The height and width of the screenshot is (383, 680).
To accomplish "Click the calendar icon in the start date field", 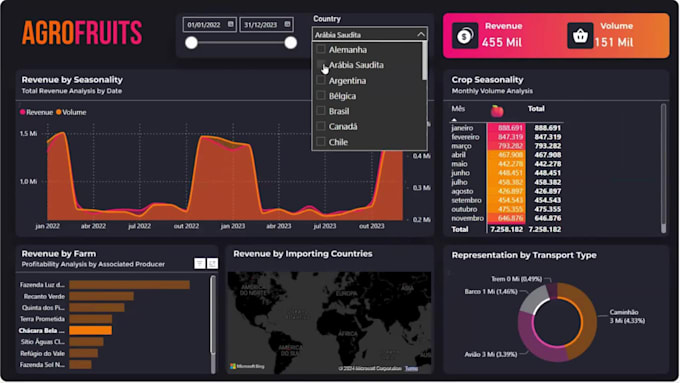I will [231, 24].
